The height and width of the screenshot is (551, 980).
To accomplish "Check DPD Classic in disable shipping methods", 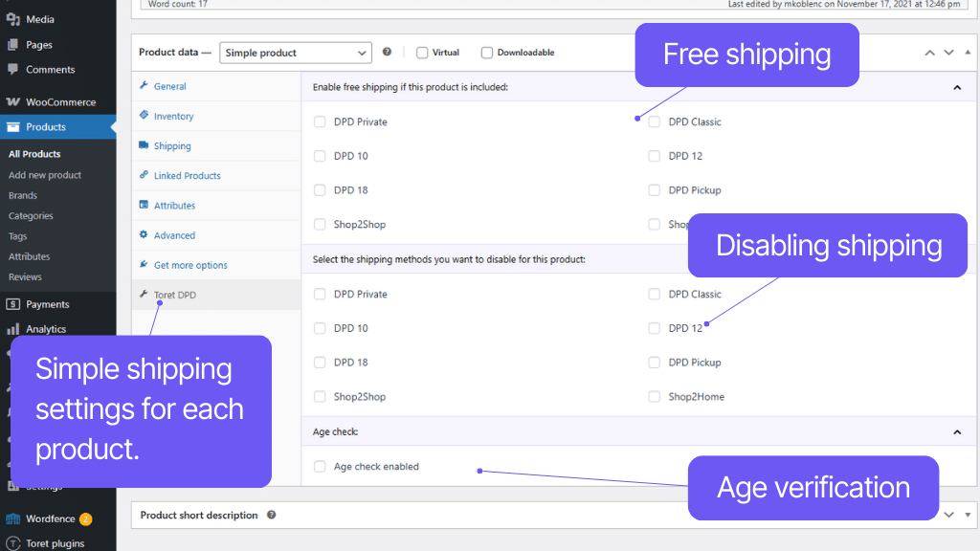I will 655,294.
